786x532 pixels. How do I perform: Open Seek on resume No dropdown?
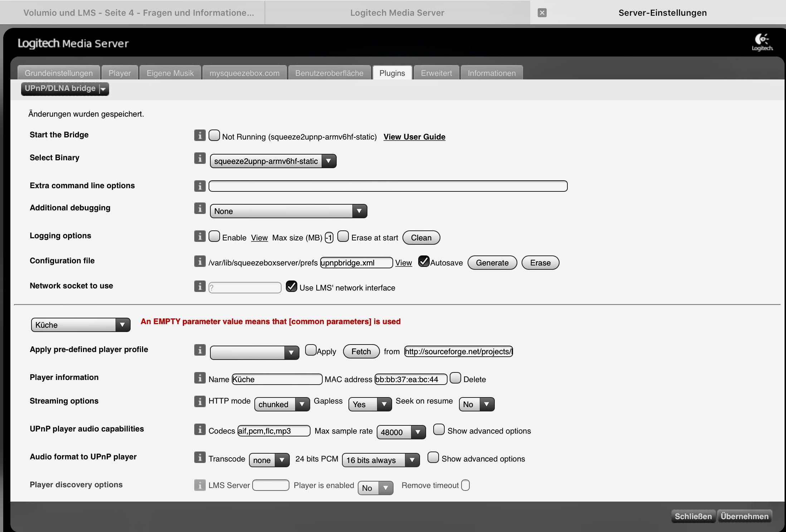click(477, 404)
